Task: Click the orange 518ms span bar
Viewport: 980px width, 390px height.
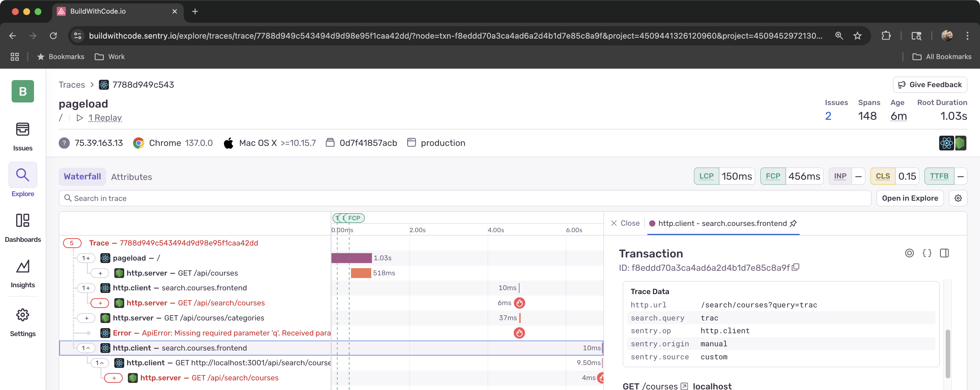Action: (361, 273)
